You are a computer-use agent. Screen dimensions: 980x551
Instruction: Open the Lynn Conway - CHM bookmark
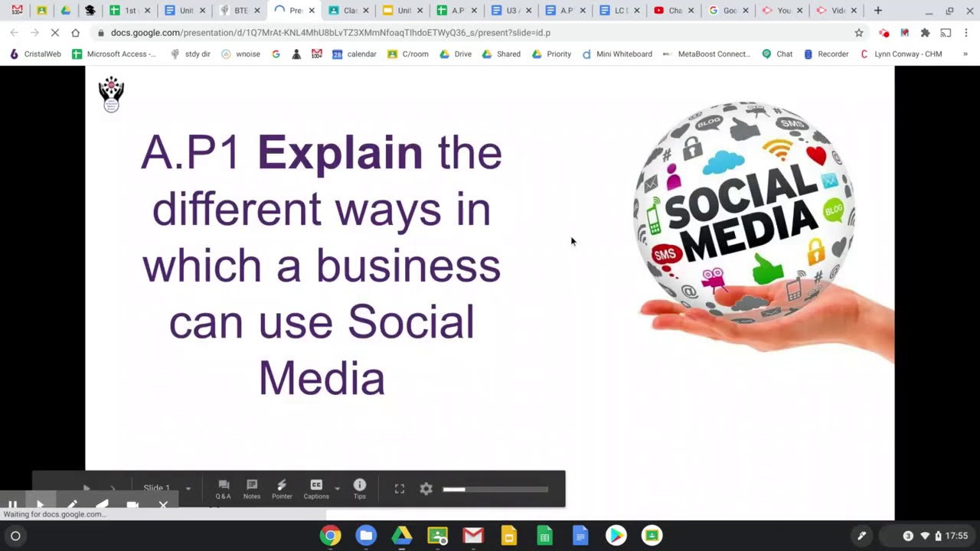click(x=900, y=54)
